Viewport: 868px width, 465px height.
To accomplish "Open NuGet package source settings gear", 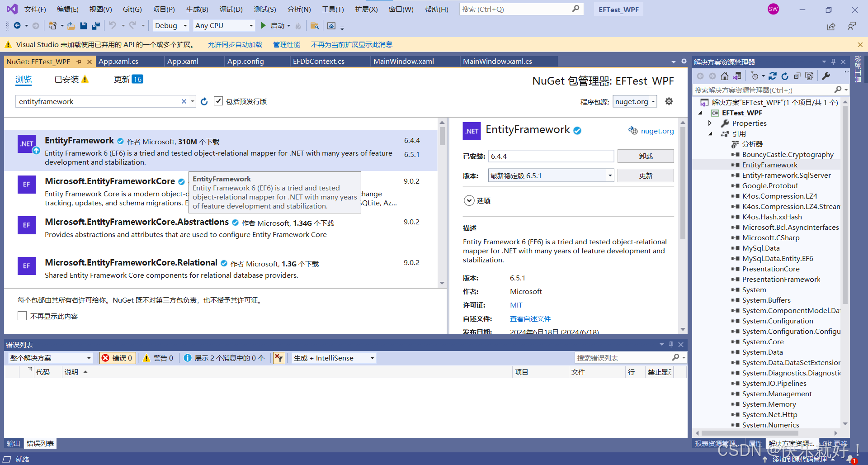I will (x=669, y=101).
